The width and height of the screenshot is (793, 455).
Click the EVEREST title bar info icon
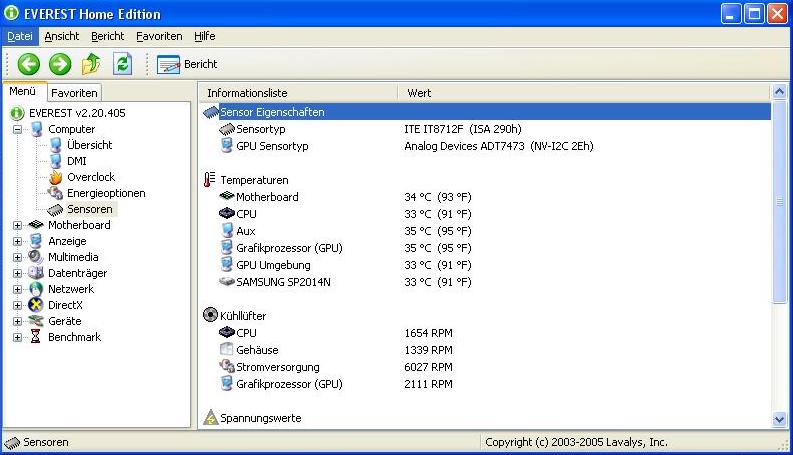(11, 13)
